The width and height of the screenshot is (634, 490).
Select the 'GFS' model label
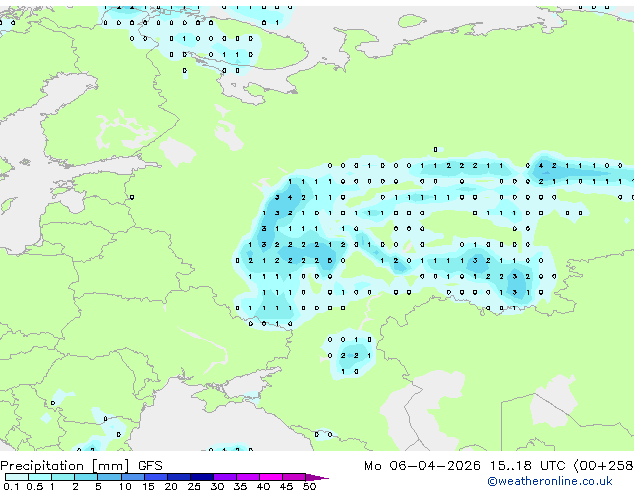150,466
